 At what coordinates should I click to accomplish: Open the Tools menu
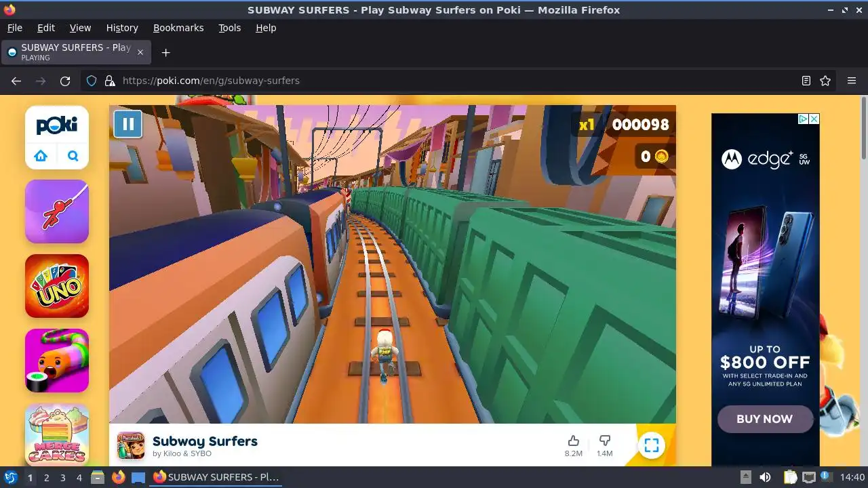pos(229,28)
